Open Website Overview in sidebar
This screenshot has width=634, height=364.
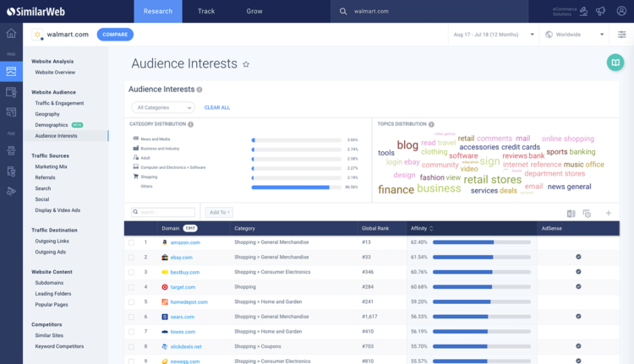click(55, 73)
